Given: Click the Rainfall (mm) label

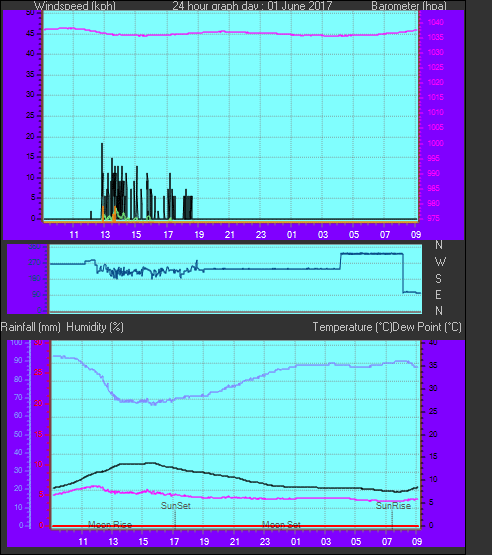Looking at the screenshot, I should point(30,327).
